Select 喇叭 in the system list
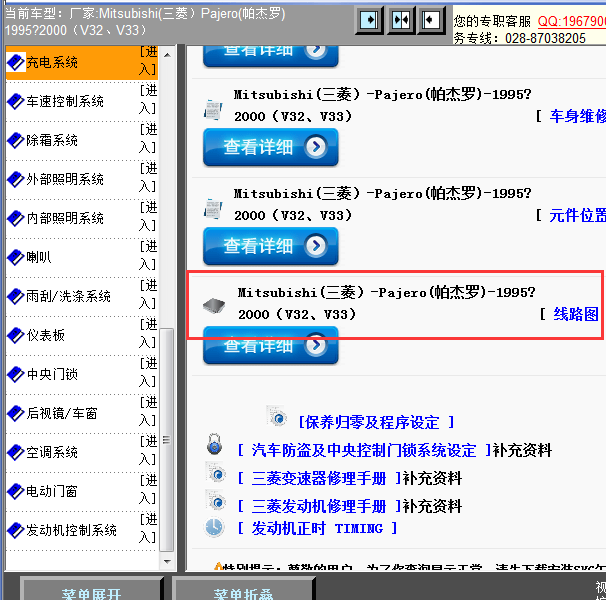This screenshot has height=600, width=606. pyautogui.click(x=39, y=257)
